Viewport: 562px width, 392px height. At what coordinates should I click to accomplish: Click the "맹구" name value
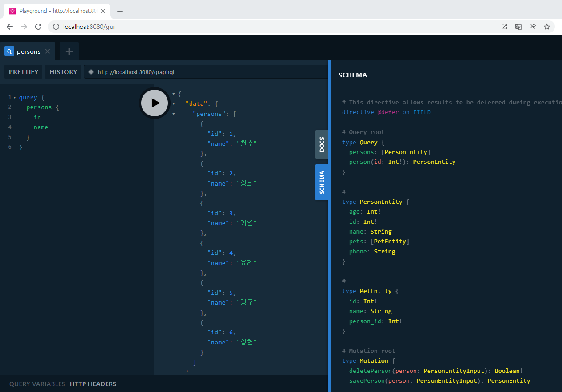247,302
